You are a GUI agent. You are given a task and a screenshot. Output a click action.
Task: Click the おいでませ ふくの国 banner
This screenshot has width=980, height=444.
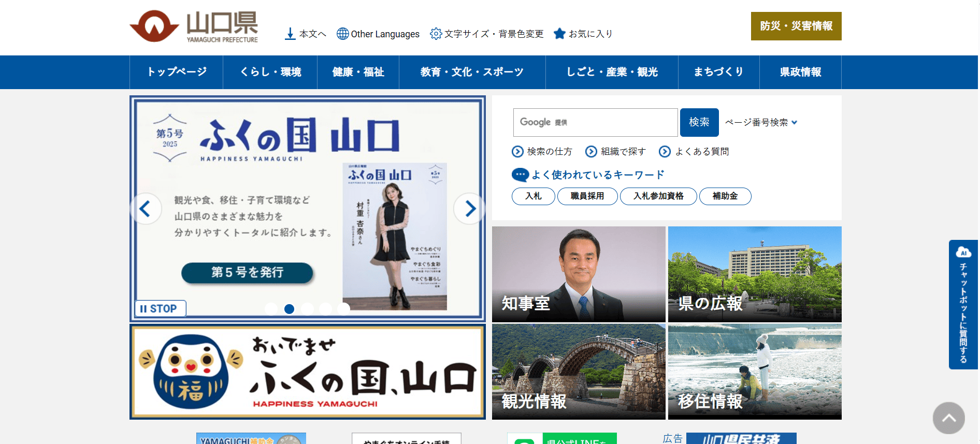pos(308,372)
